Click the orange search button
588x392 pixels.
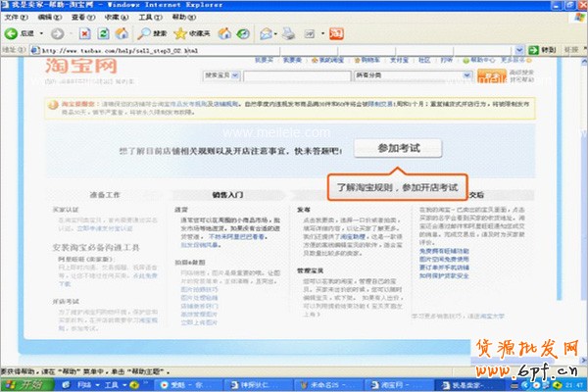tap(492, 75)
